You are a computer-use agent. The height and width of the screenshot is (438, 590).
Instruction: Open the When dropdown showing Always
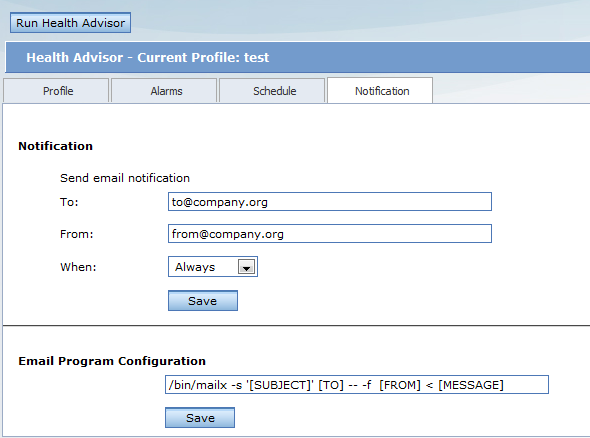pos(213,267)
